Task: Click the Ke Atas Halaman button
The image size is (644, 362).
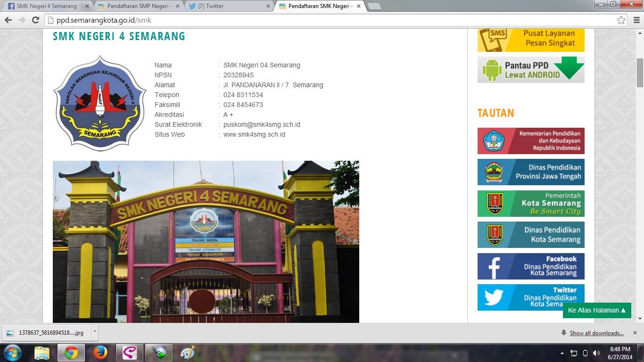Action: pos(597,310)
